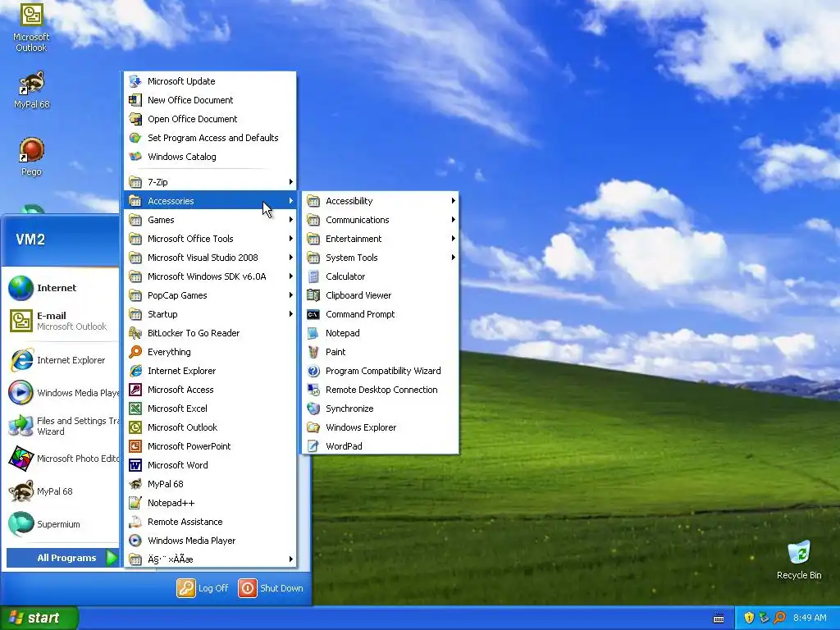Launch Remote Desktop Connection

[381, 390]
